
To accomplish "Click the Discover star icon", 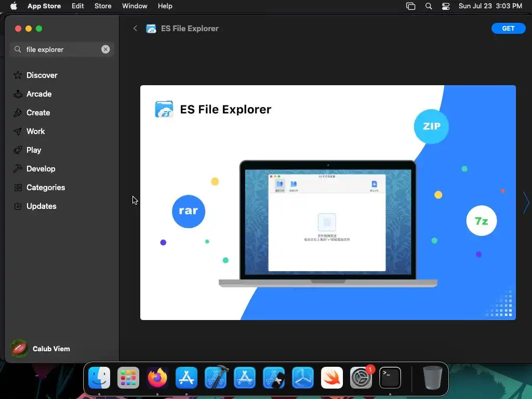I will click(x=18, y=75).
